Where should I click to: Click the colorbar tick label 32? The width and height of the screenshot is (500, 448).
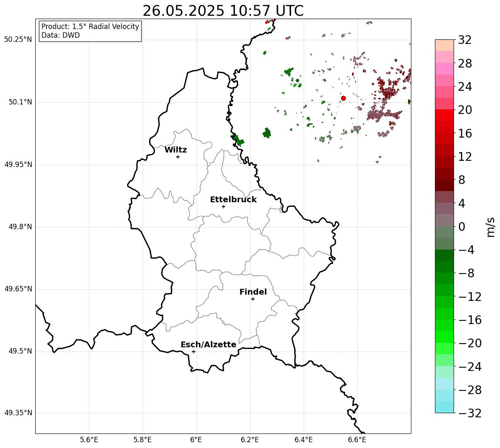pos(465,40)
